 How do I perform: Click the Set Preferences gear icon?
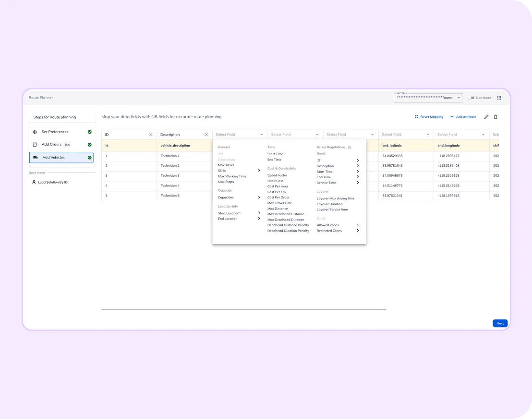point(35,132)
